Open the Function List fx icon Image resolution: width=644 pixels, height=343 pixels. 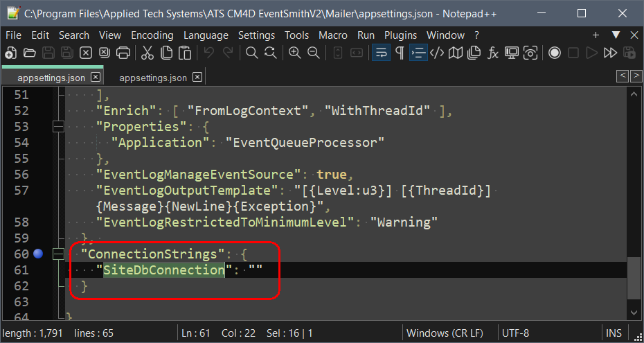(494, 53)
